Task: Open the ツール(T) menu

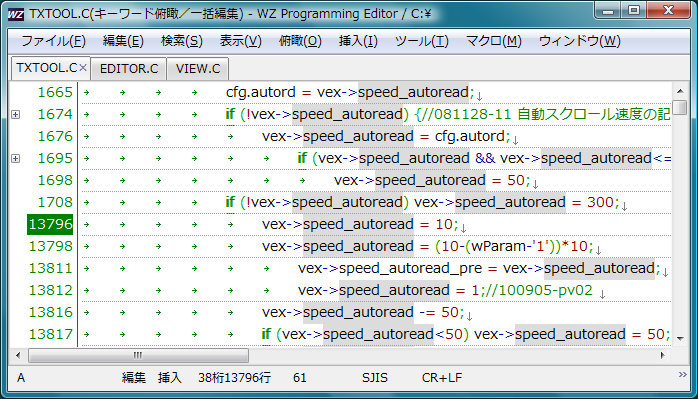Action: pyautogui.click(x=422, y=41)
